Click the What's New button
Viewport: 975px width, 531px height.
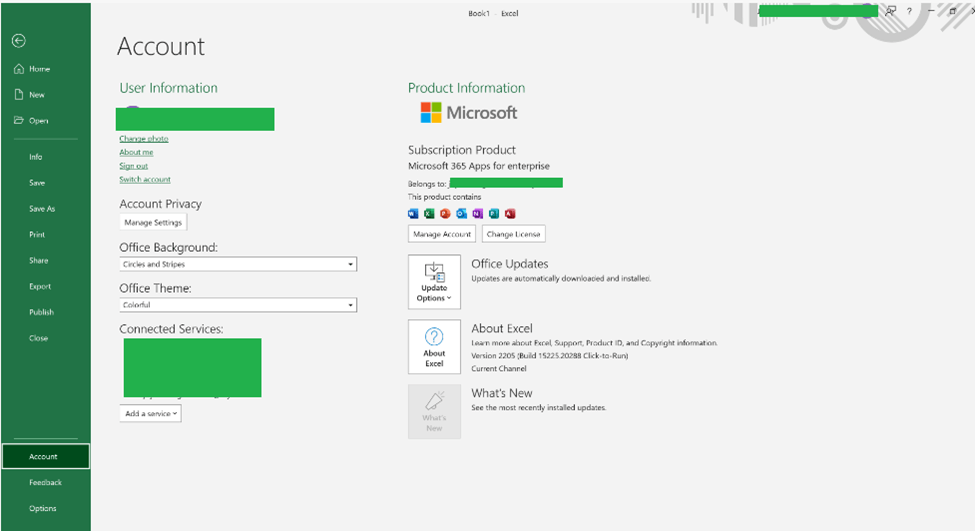(434, 412)
